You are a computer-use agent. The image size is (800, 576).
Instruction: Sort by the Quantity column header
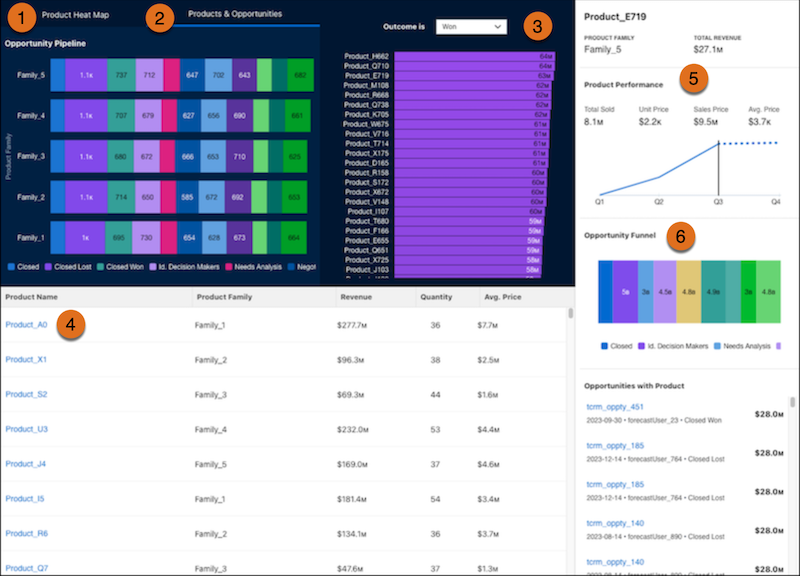(436, 297)
